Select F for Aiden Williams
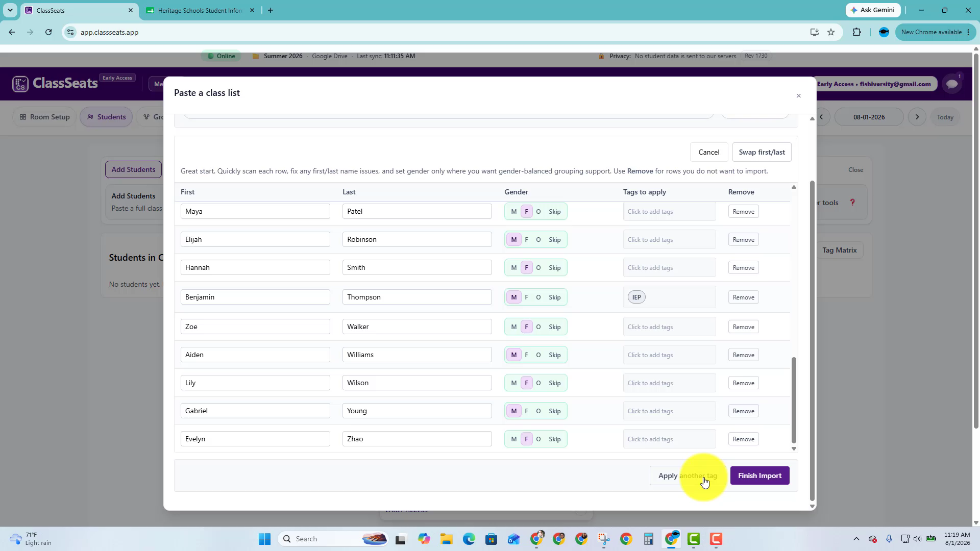 pos(526,355)
